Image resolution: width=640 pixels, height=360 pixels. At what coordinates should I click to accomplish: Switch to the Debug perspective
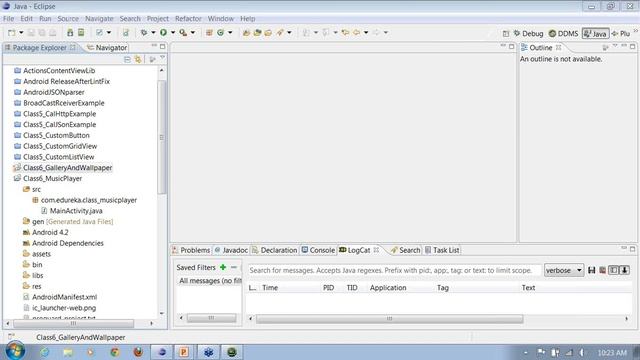pos(528,33)
